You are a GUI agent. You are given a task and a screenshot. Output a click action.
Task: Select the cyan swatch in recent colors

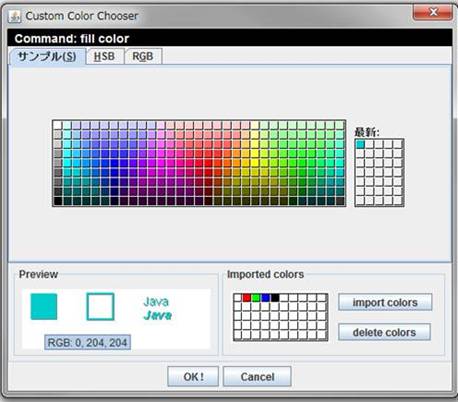tap(360, 144)
